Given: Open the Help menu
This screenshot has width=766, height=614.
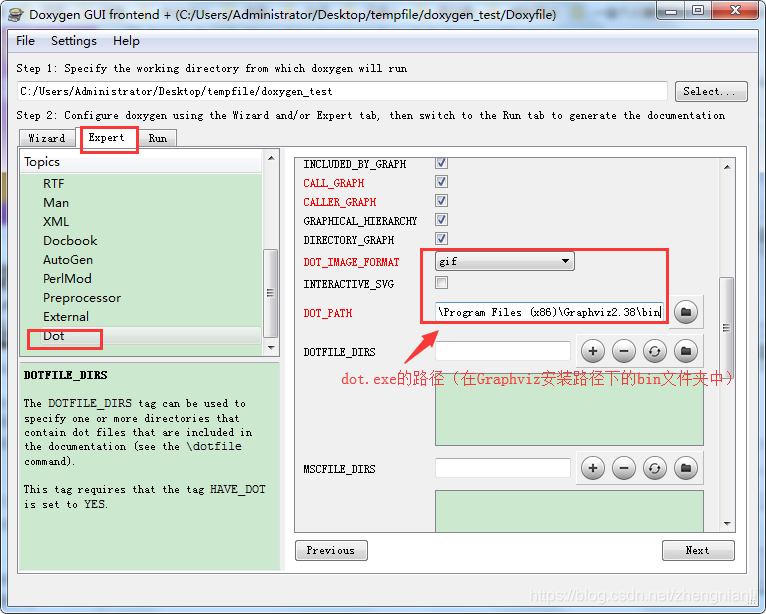Looking at the screenshot, I should pos(126,41).
